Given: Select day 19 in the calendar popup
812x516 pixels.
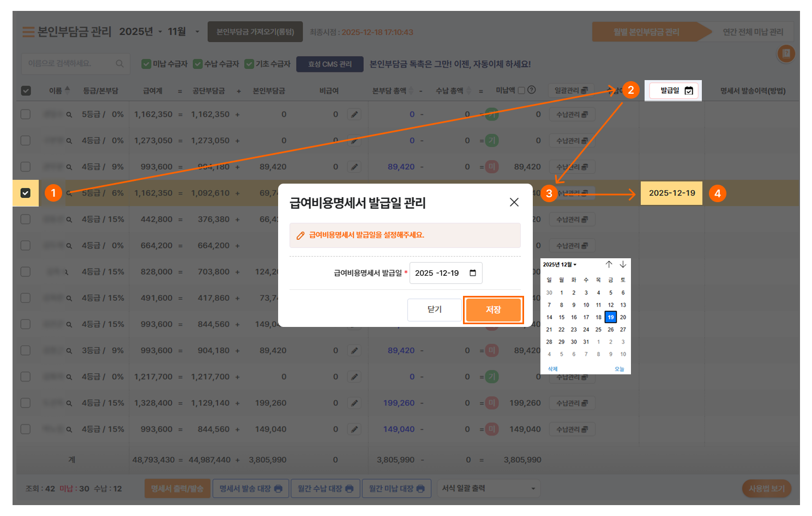Looking at the screenshot, I should (610, 317).
